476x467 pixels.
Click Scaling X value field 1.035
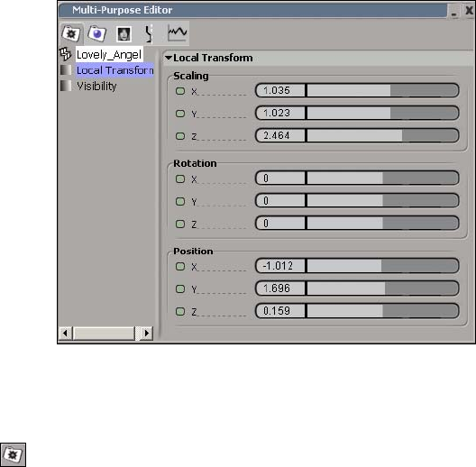click(x=280, y=90)
